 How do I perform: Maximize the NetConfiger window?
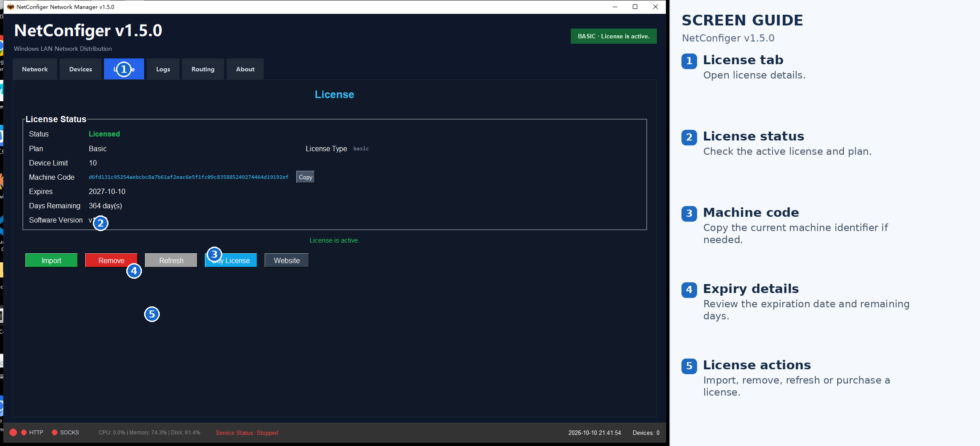[635, 7]
